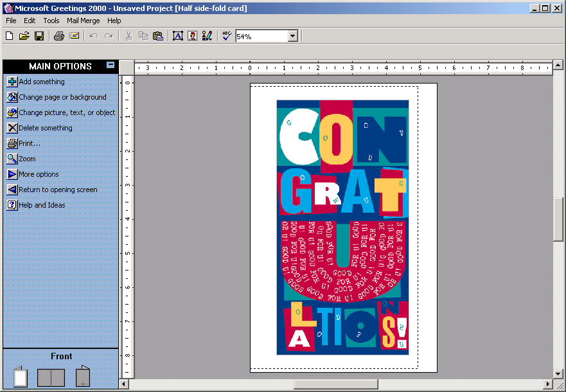Click the horizontal scrollbar right arrow
The width and height of the screenshot is (566, 392).
[548, 384]
